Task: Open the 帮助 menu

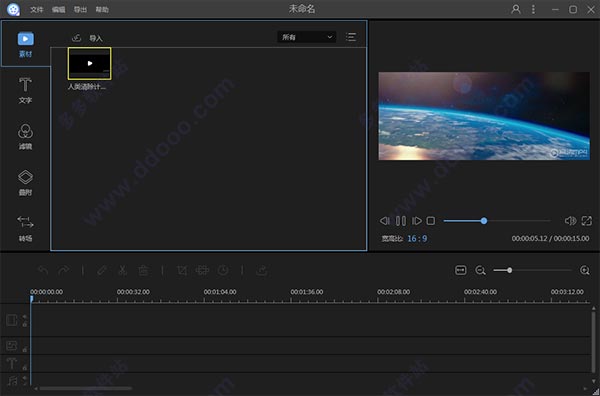Action: (102, 10)
